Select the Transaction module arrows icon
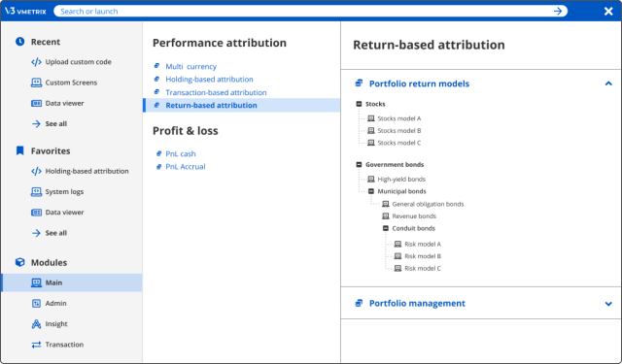622x364 pixels. coord(36,345)
